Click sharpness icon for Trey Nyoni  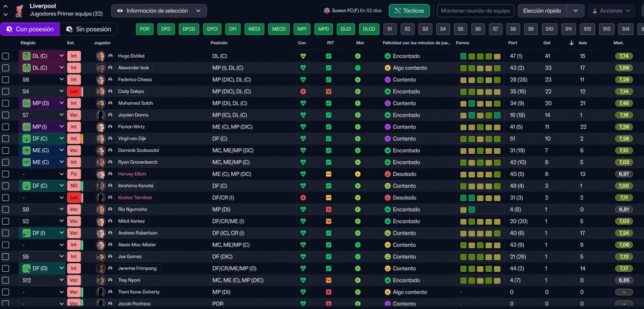329,280
